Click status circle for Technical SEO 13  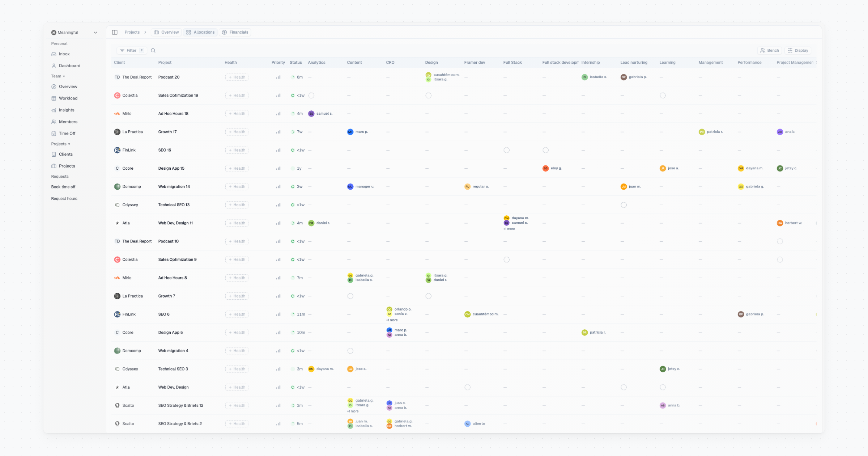(x=293, y=205)
